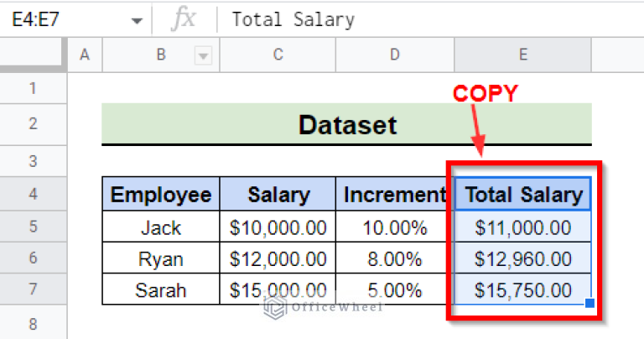
Task: Select row 4 header
Action: coord(34,194)
